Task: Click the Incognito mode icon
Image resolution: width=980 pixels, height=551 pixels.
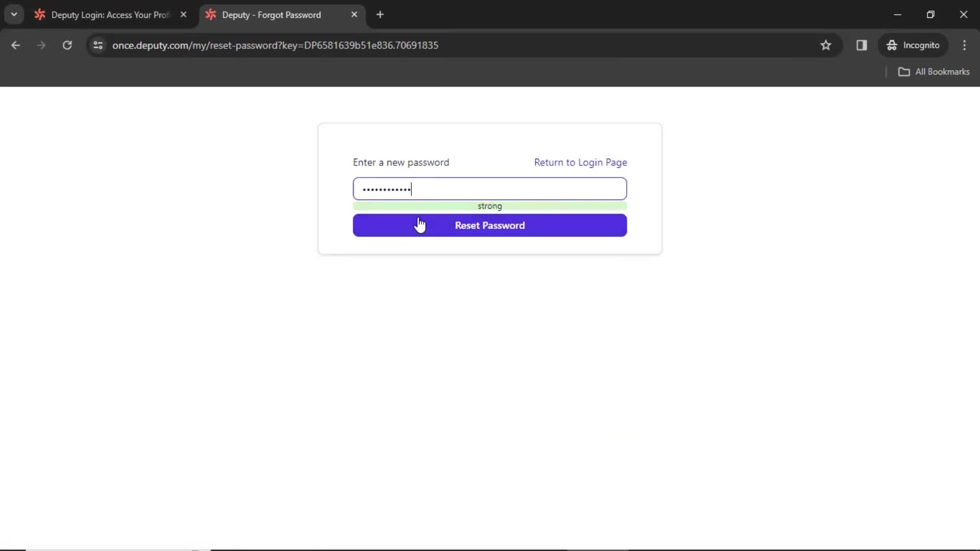Action: [x=893, y=45]
